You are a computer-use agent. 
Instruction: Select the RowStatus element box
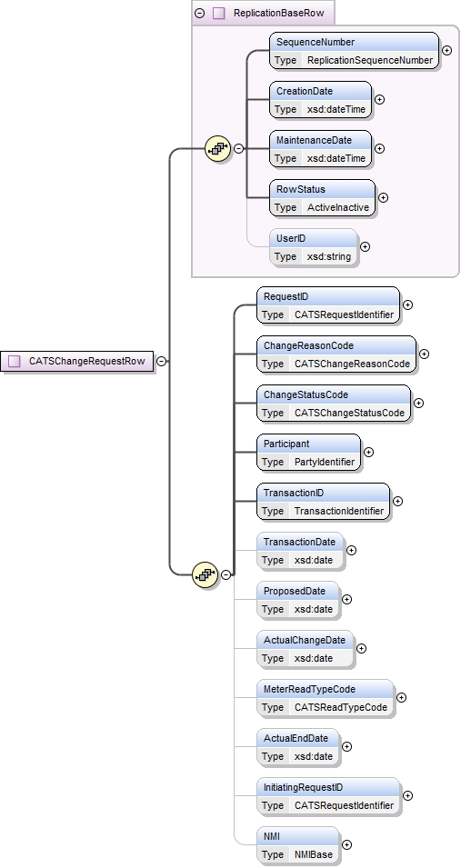coord(322,197)
